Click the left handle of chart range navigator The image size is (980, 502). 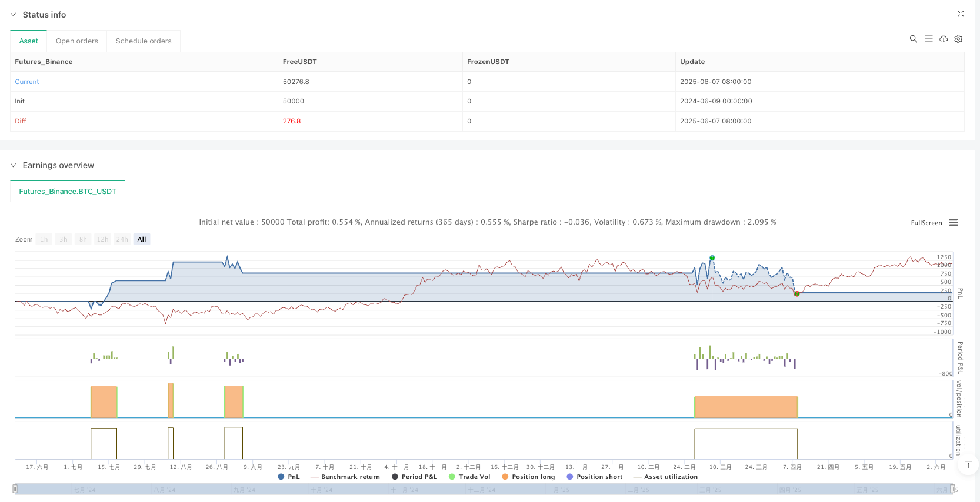tap(15, 489)
